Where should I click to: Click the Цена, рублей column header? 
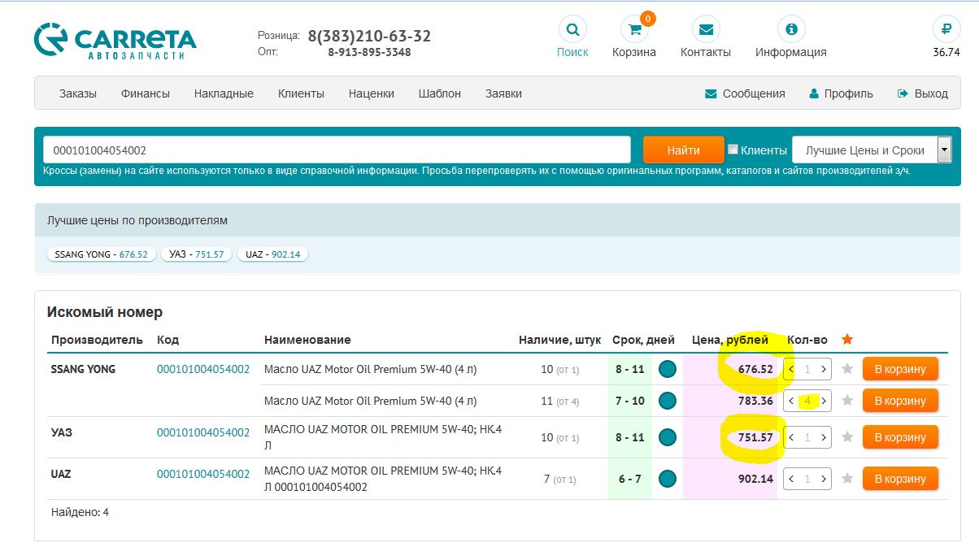click(729, 340)
